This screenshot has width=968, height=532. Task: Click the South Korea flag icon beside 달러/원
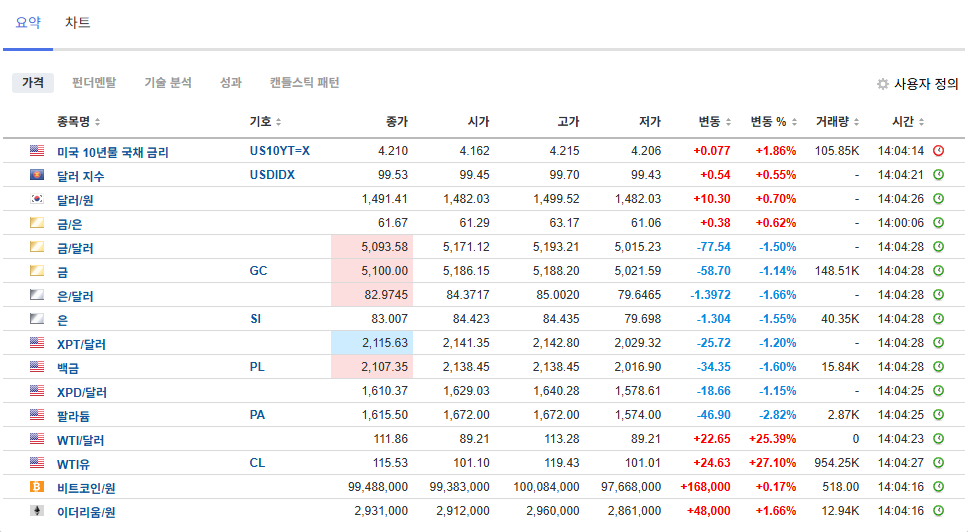[x=37, y=199]
